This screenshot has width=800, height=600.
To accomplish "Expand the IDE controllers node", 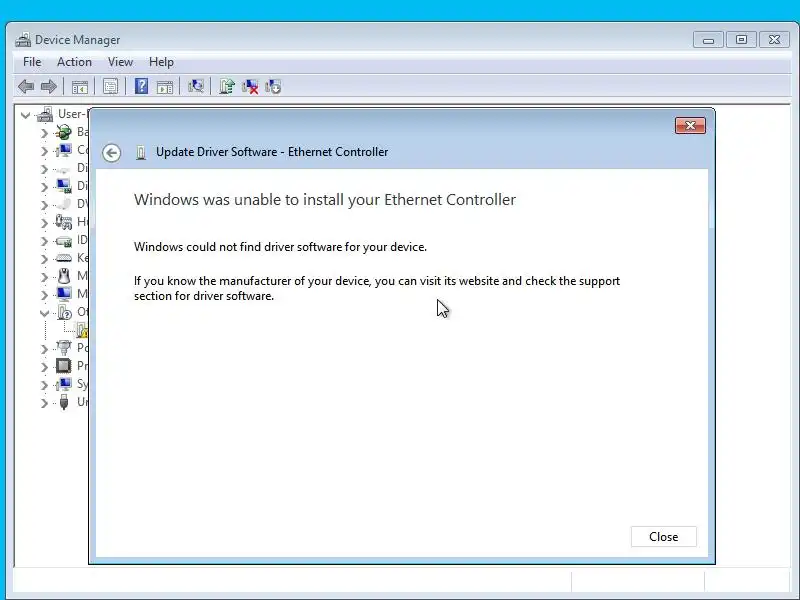I will tap(44, 241).
